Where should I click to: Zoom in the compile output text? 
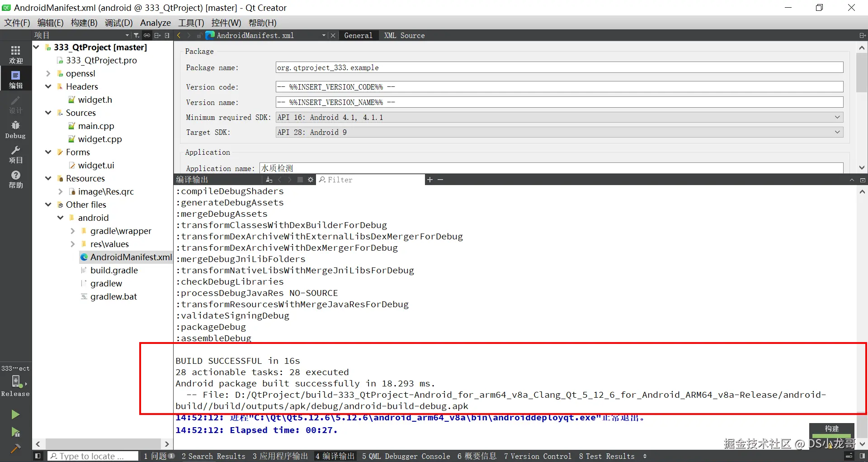(430, 180)
